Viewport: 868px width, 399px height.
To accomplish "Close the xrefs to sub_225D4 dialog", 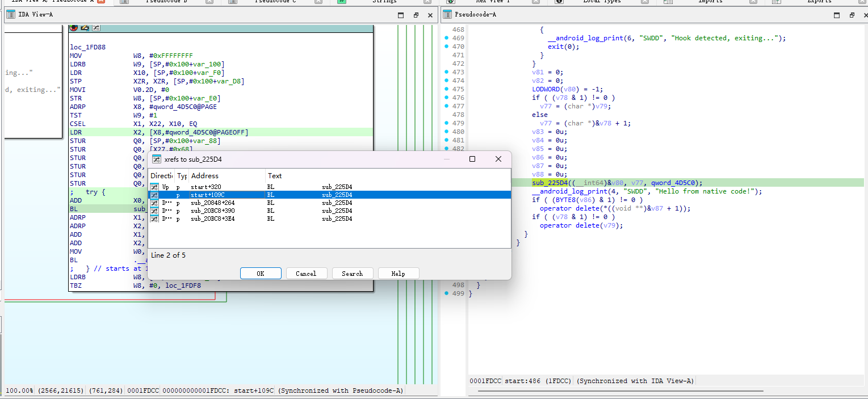I will point(498,159).
